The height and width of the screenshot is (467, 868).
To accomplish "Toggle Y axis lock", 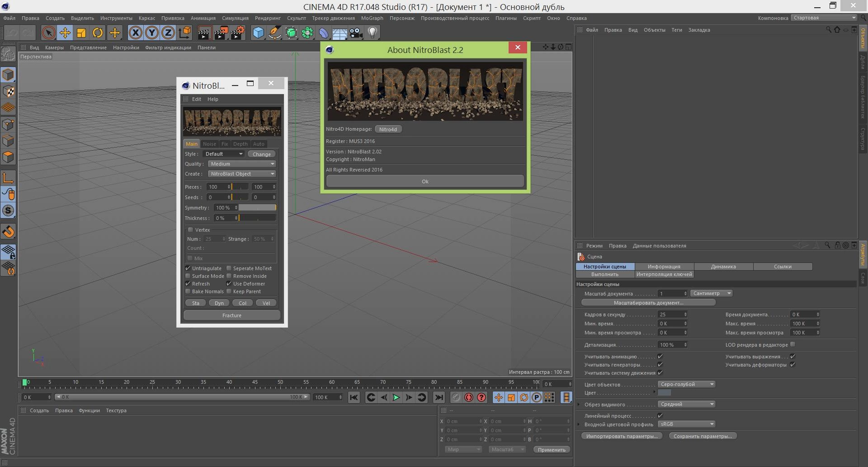I will tap(152, 33).
